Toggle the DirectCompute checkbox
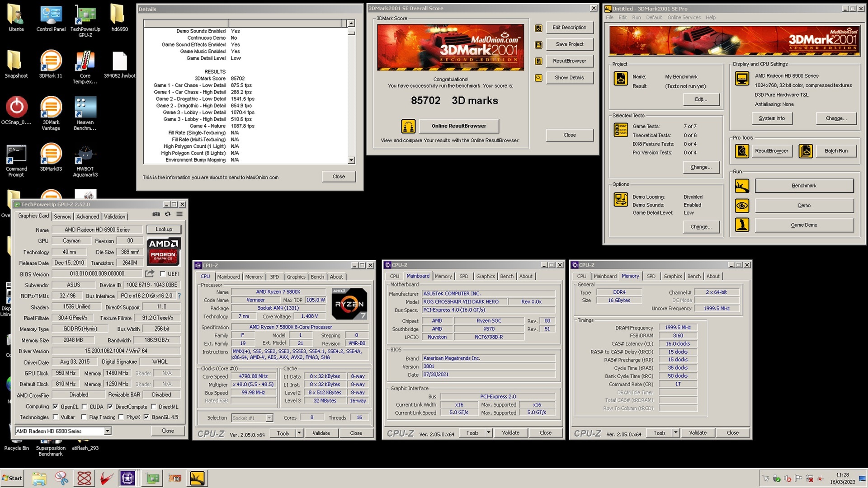Screen dimensions: 868x488 110,407
